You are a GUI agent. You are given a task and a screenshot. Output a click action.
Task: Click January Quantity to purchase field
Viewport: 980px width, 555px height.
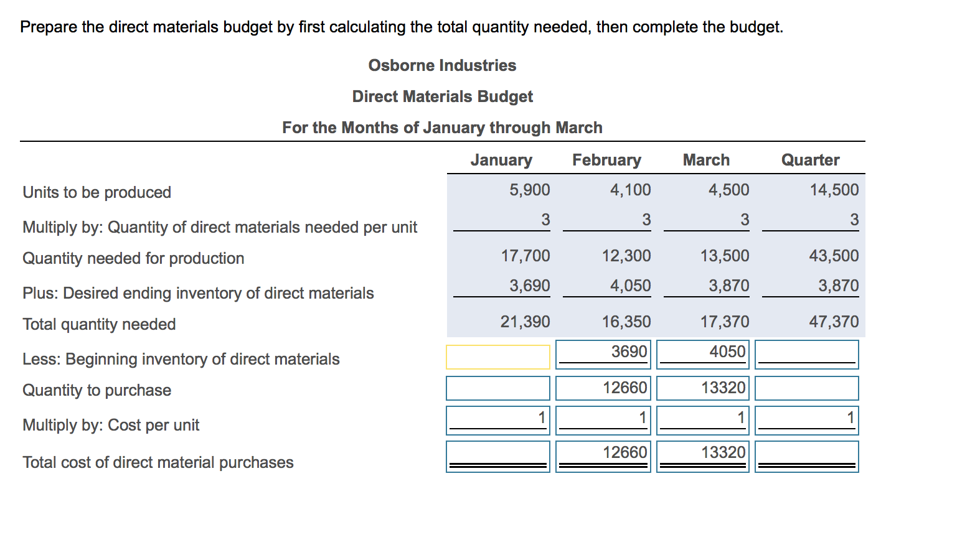point(498,388)
